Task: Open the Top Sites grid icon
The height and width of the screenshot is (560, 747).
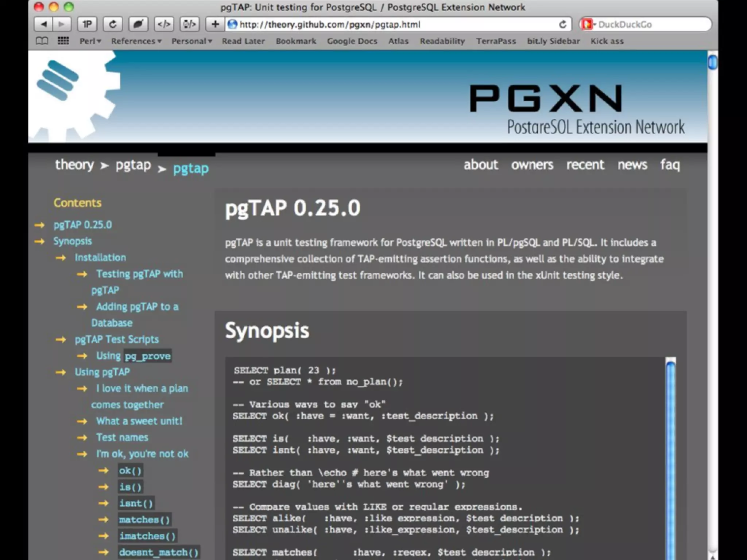Action: coord(63,41)
